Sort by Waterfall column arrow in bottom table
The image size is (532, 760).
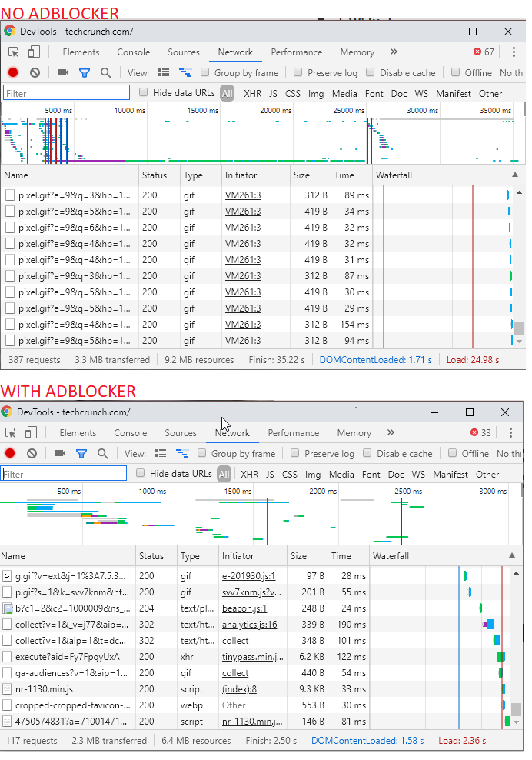point(512,555)
